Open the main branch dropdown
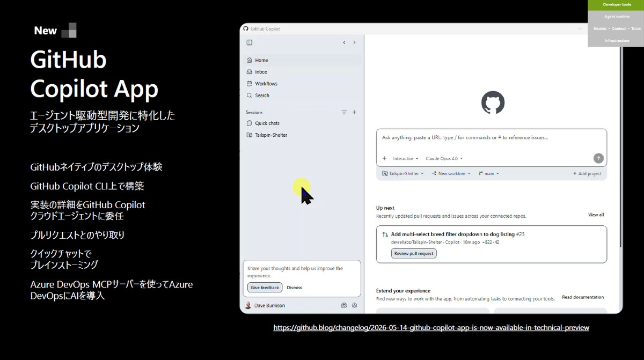 (x=488, y=174)
